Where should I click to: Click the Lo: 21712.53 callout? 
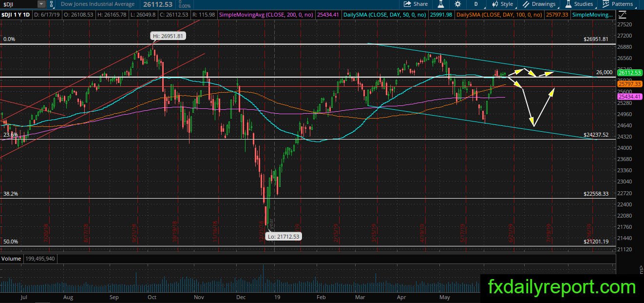point(284,236)
